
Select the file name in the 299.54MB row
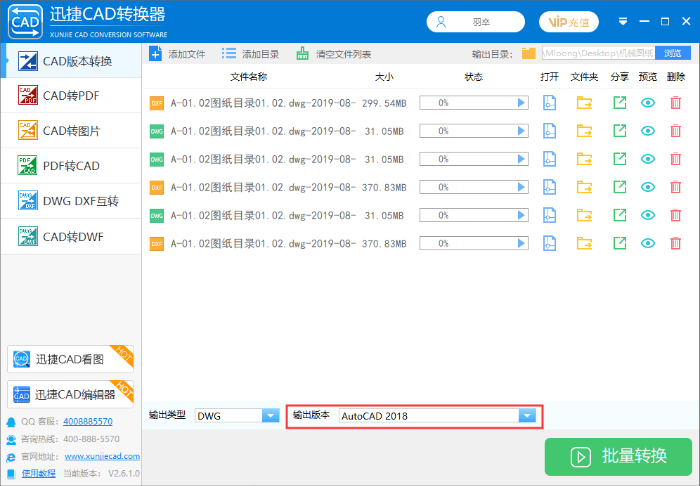pos(263,103)
